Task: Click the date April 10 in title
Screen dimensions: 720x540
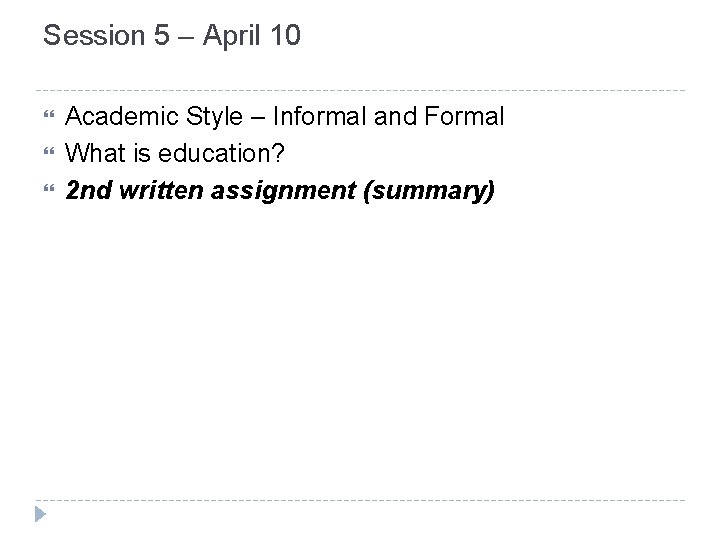Action: coord(250,38)
